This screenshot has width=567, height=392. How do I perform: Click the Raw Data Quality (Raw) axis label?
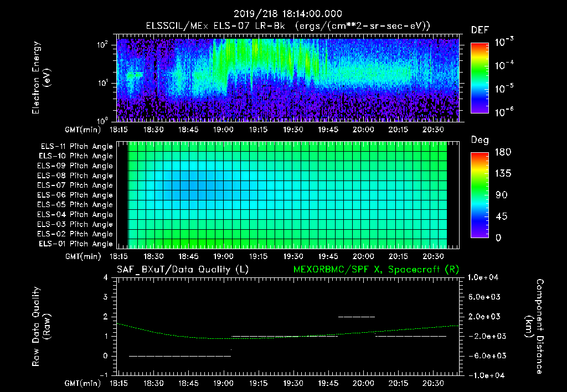click(x=41, y=326)
